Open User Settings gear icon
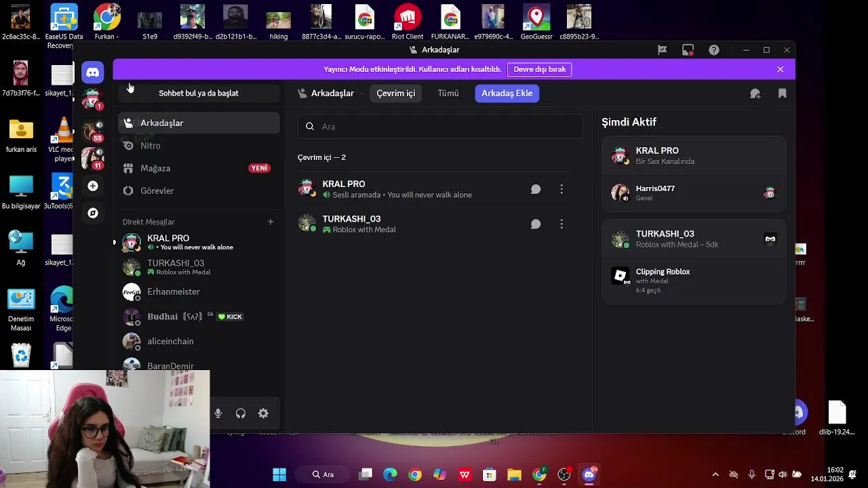The image size is (868, 488). tap(263, 413)
